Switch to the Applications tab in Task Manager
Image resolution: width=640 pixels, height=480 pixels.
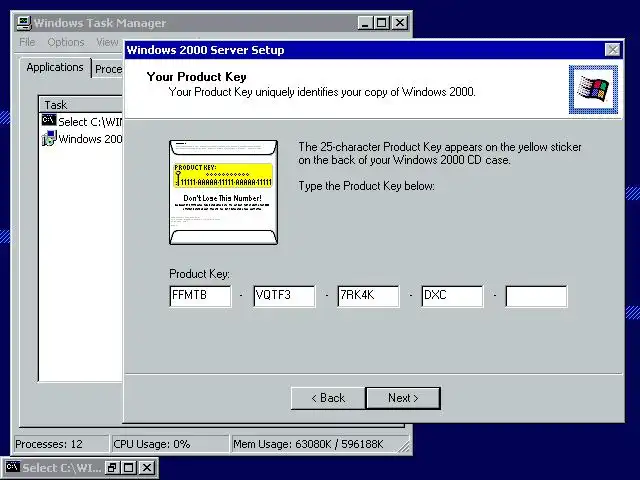55,67
